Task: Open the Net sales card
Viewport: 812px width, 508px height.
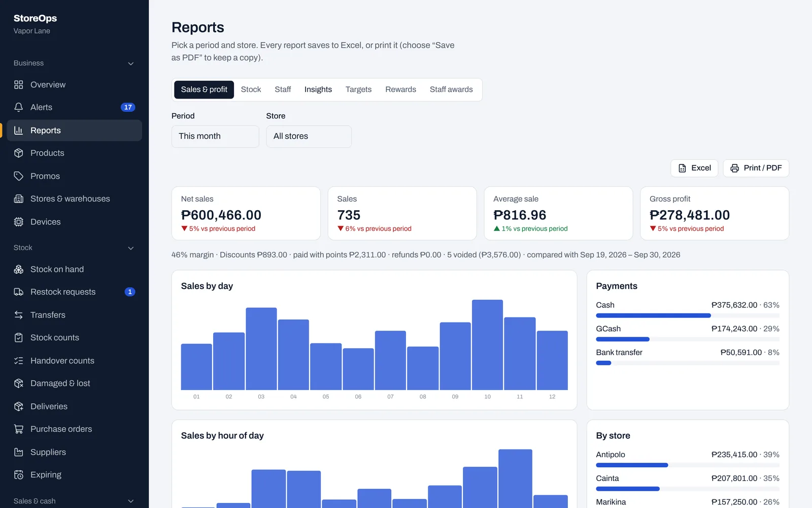Action: pos(246,213)
